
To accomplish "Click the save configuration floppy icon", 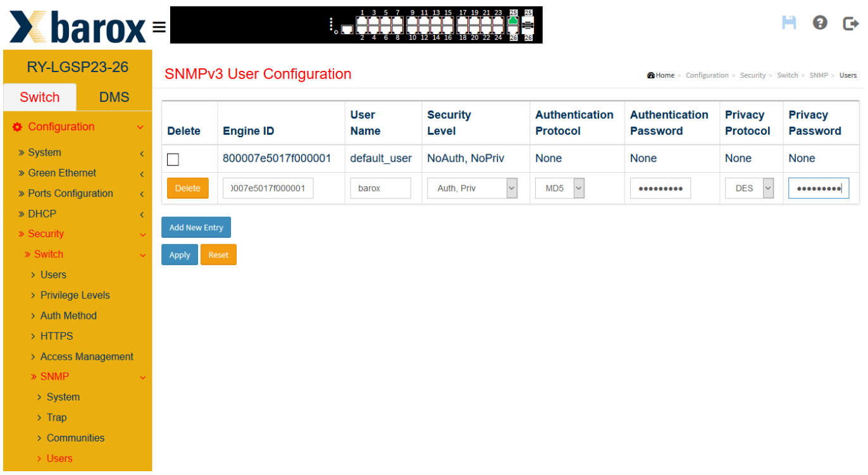I will [789, 23].
